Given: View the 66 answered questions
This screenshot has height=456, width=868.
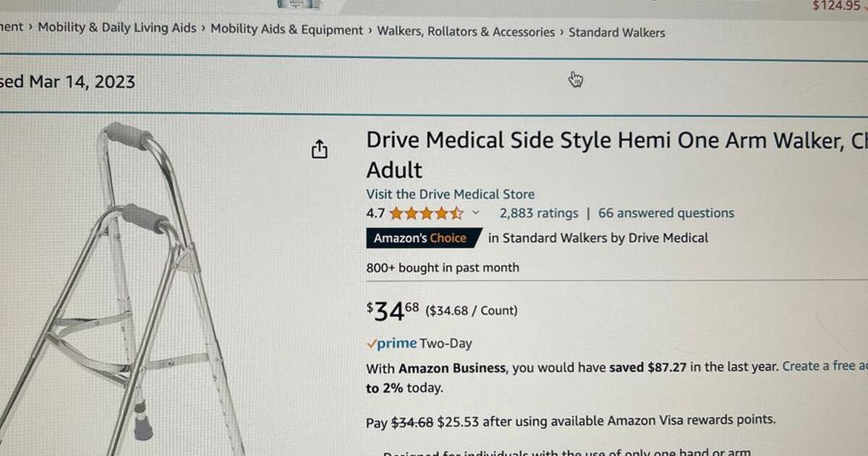Looking at the screenshot, I should 665,213.
